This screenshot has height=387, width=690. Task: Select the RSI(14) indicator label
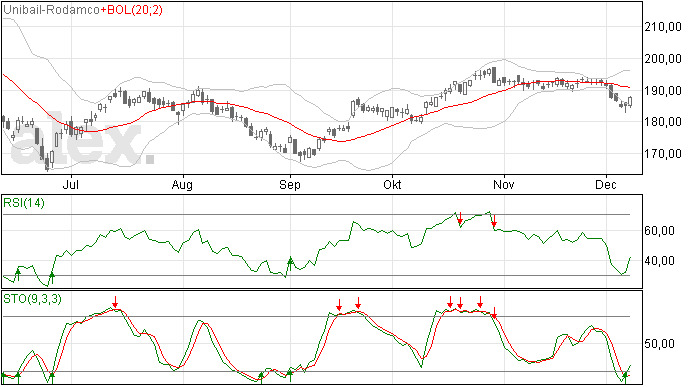(x=24, y=203)
